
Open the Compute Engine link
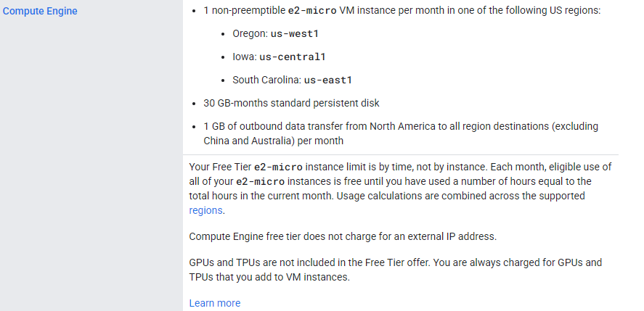tap(40, 12)
